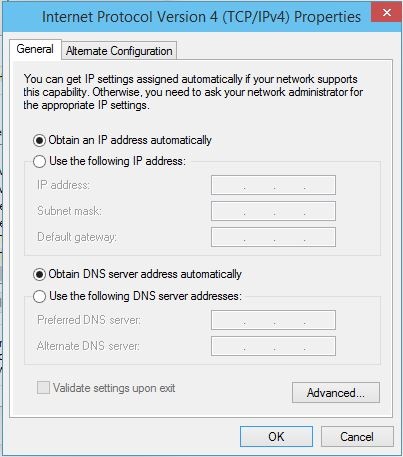Switch to the General tab
Image resolution: width=403 pixels, height=457 pixels.
[x=35, y=49]
